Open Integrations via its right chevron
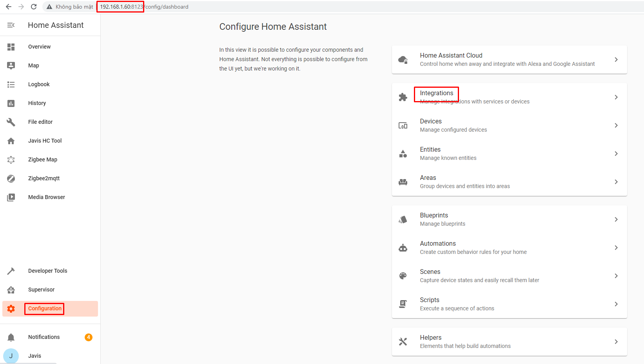 click(616, 97)
